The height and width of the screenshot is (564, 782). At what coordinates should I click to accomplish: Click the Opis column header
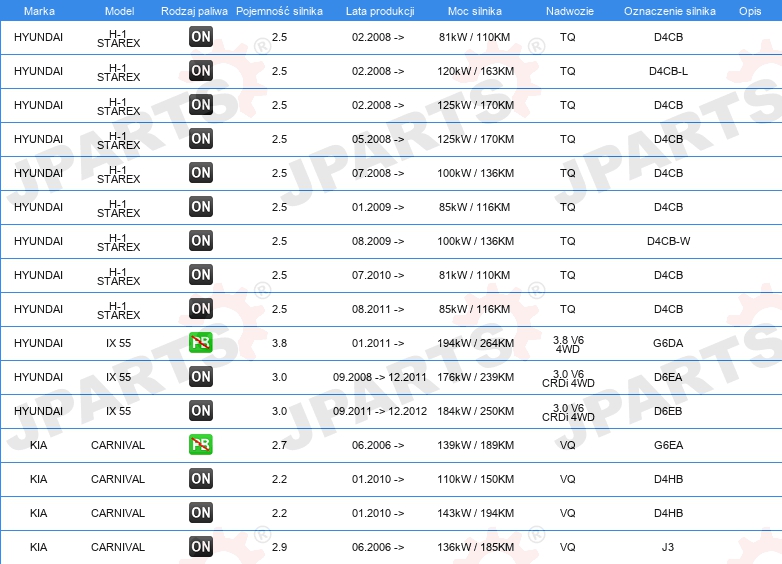pyautogui.click(x=750, y=11)
